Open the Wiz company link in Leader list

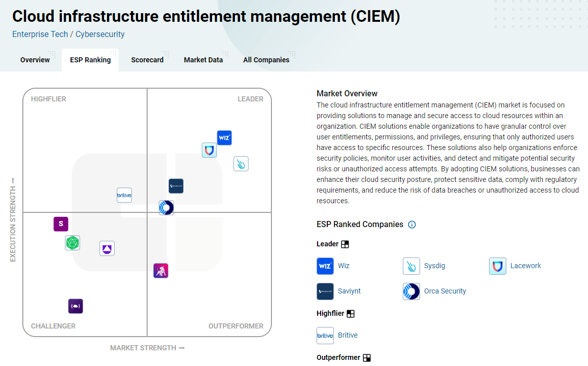[x=343, y=266]
